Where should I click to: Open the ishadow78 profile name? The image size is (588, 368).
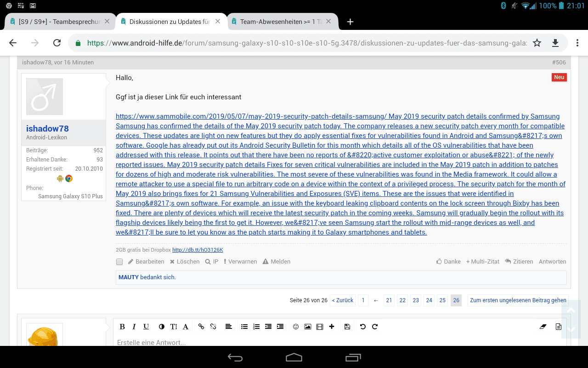(47, 129)
